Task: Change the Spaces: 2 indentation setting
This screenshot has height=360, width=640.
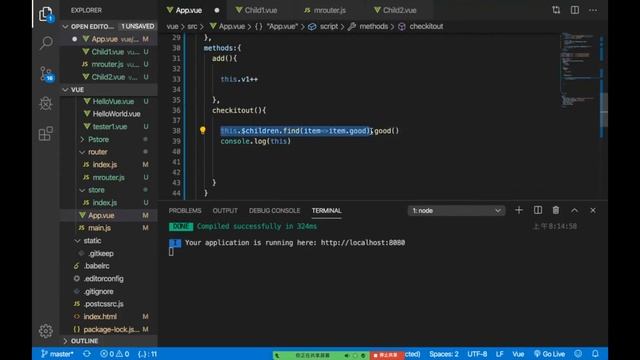Action: click(x=444, y=354)
